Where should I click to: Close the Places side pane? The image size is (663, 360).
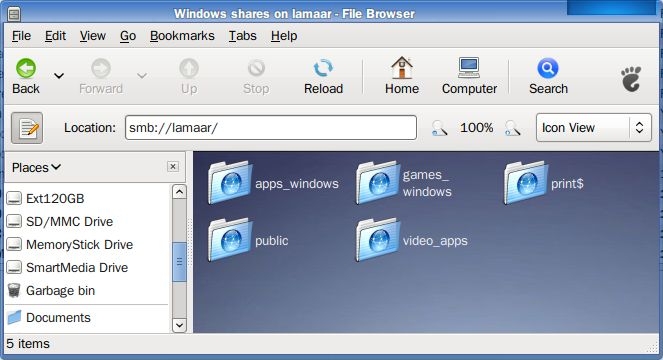click(x=173, y=167)
